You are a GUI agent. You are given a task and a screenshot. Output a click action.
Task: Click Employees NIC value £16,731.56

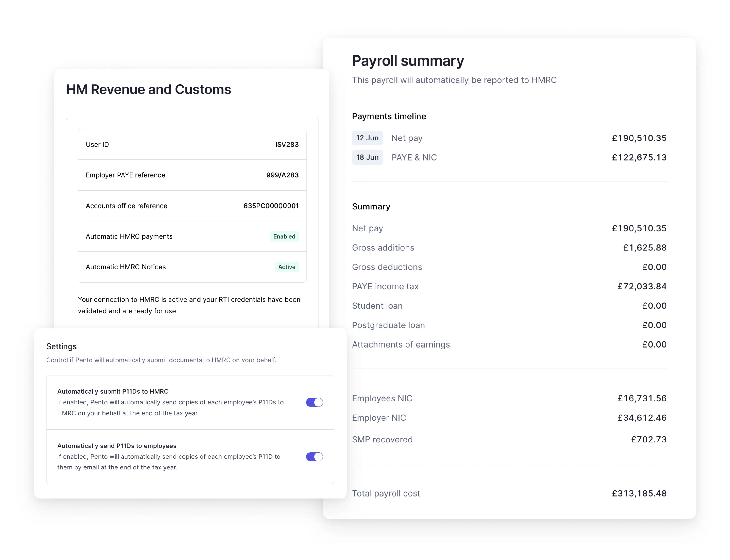point(642,398)
